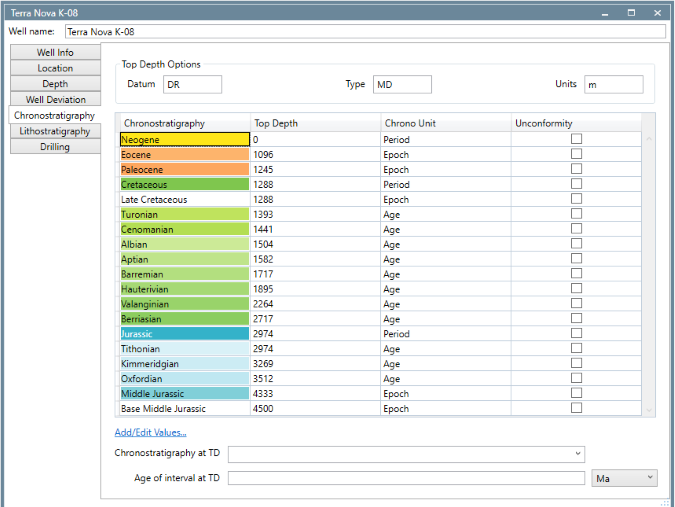Click the table scroll down arrow
The image size is (675, 507).
click(649, 410)
